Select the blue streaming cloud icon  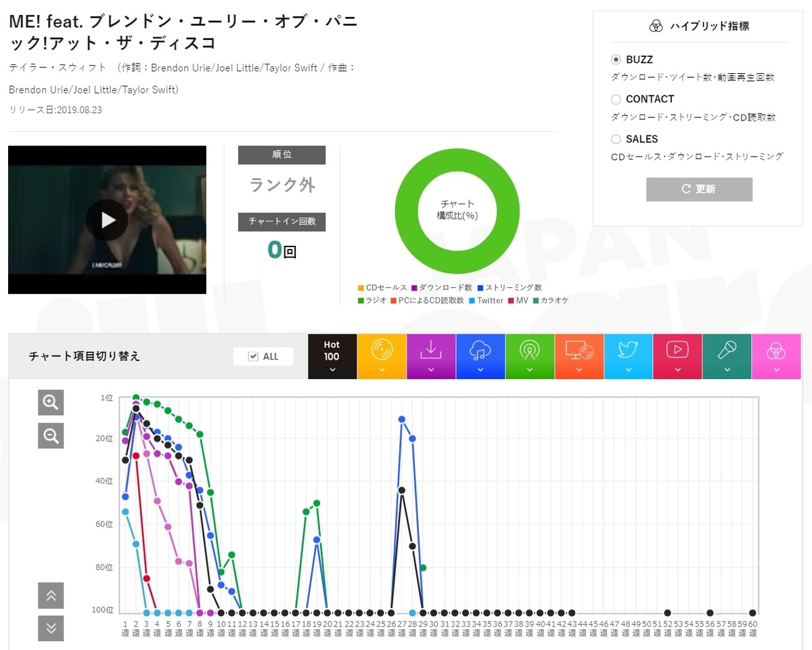(x=480, y=356)
